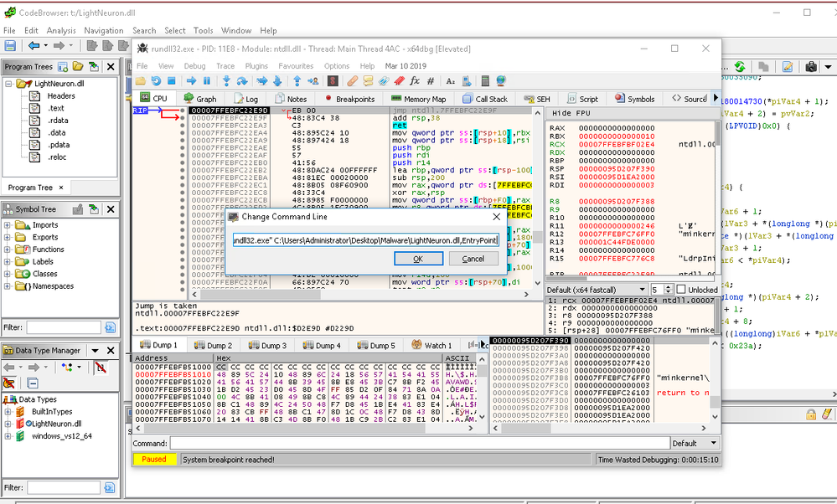Expand the Classes node in Symbol Tree
This screenshot has width=837, height=504.
pyautogui.click(x=8, y=274)
